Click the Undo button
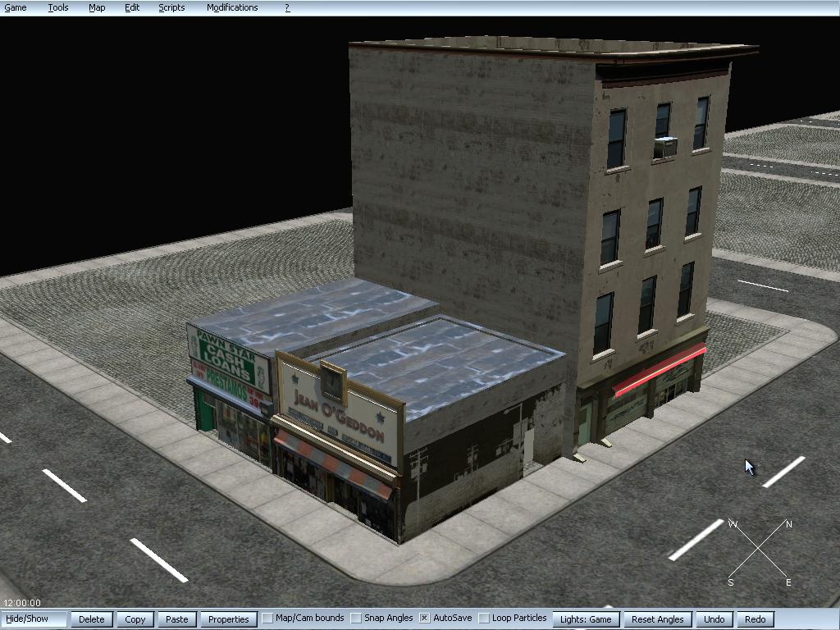Image resolution: width=840 pixels, height=630 pixels. coord(714,619)
